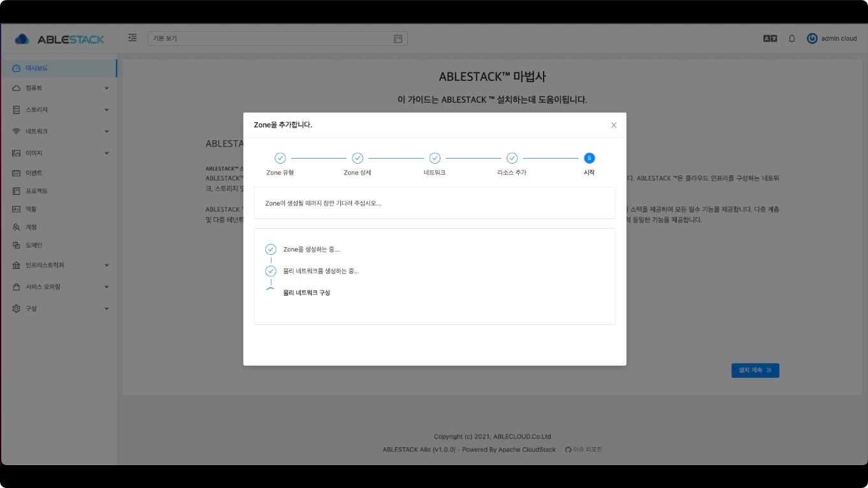The height and width of the screenshot is (488, 868).
Task: Click the 서비스 오퍼링 shopping bag icon
Action: (17, 287)
